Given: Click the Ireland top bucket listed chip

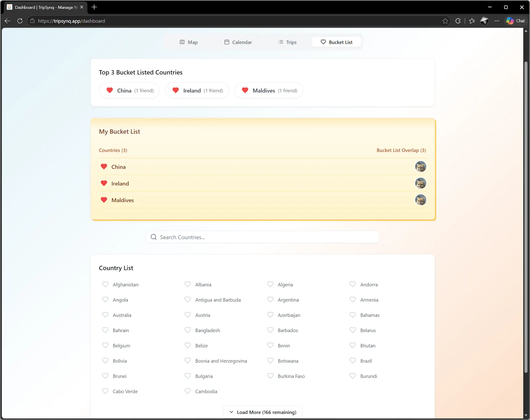Looking at the screenshot, I should 197,90.
